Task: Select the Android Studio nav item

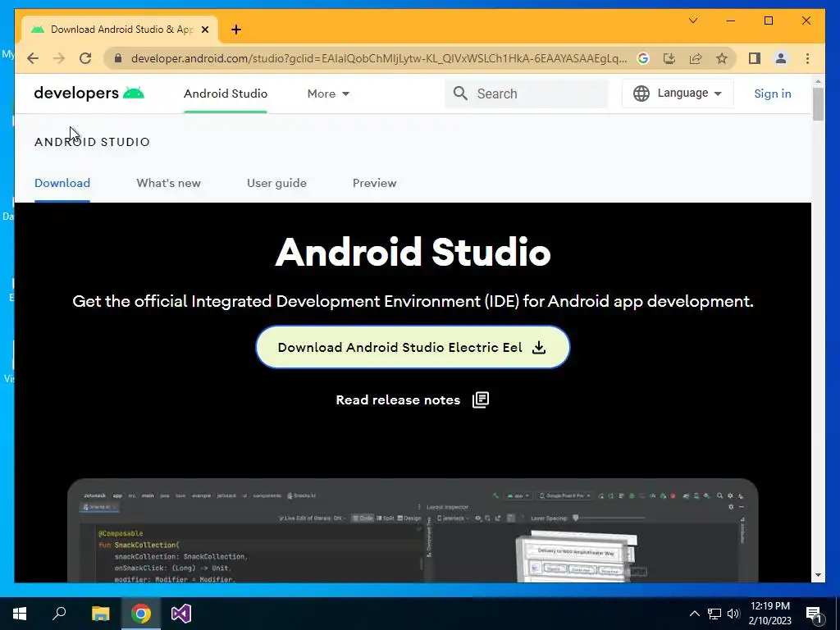Action: [226, 94]
